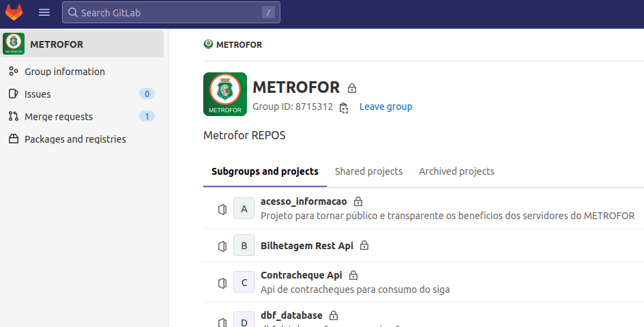644x327 pixels.
Task: Click the Group information icon
Action: click(14, 72)
